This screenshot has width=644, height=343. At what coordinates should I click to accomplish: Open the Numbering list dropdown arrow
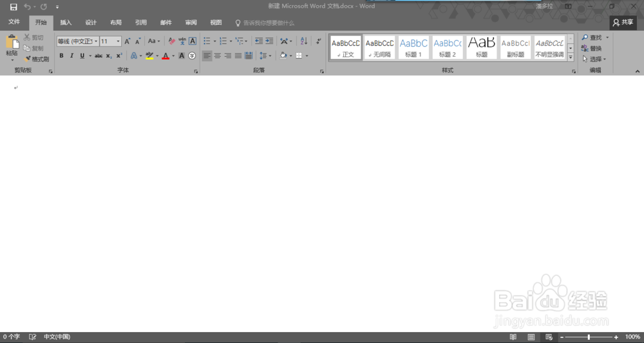coord(231,41)
